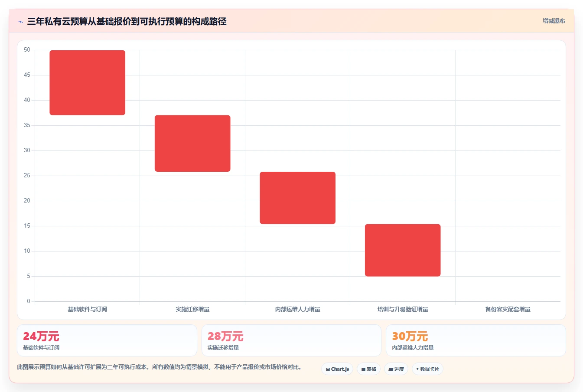Click the 进度 tag chip
The height and width of the screenshot is (392, 583).
point(396,369)
